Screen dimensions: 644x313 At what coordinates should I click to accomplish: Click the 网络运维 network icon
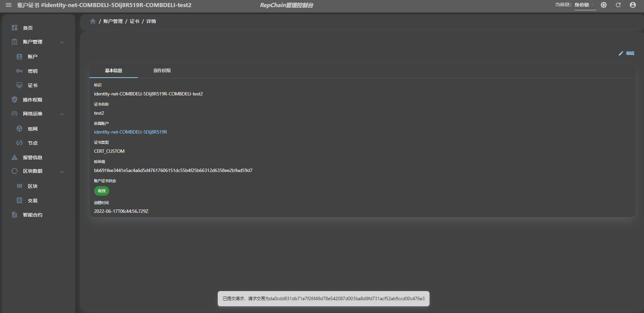pos(14,114)
